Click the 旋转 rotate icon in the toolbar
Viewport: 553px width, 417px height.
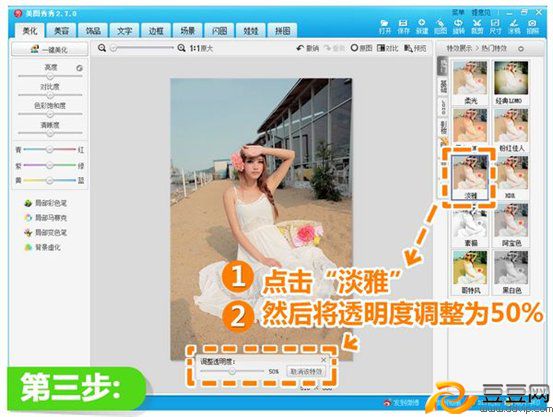(x=458, y=27)
